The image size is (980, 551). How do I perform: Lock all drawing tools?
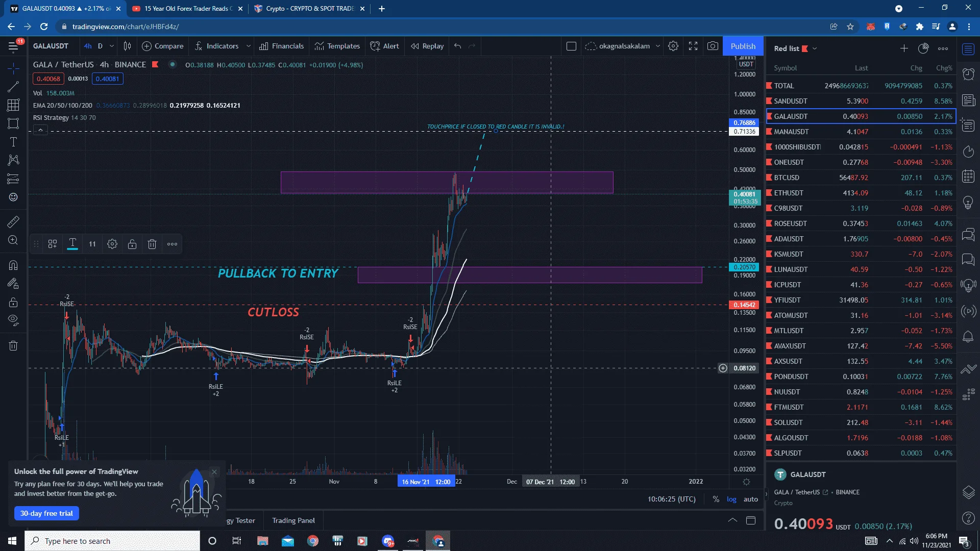point(13,302)
